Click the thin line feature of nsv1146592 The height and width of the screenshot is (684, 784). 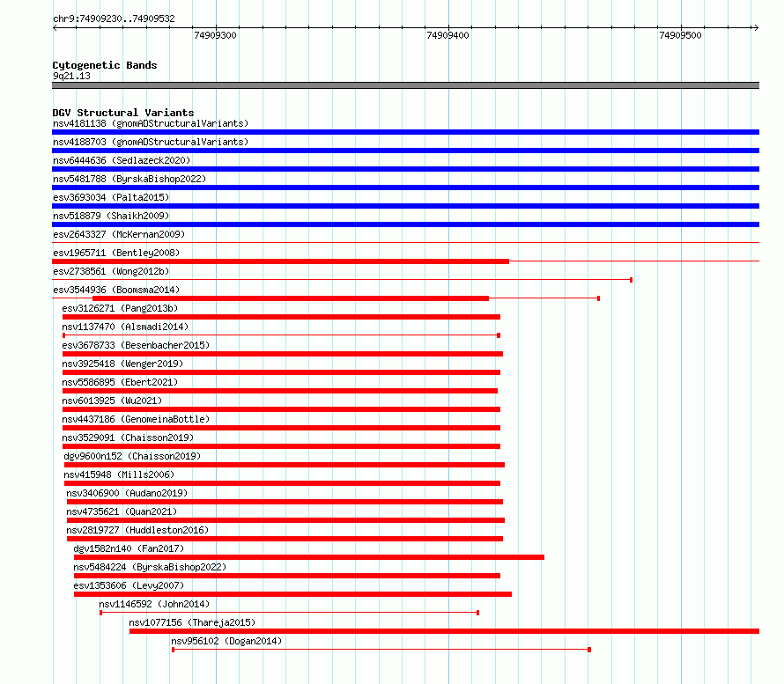[290, 613]
